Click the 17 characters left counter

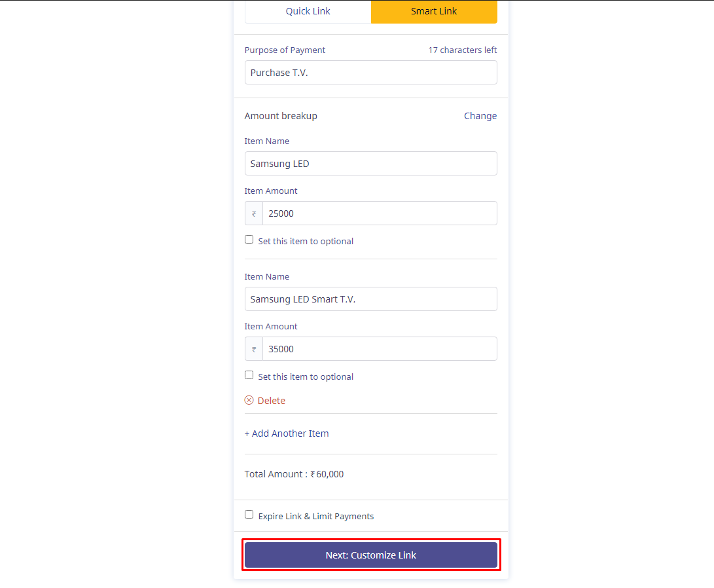pyautogui.click(x=462, y=50)
